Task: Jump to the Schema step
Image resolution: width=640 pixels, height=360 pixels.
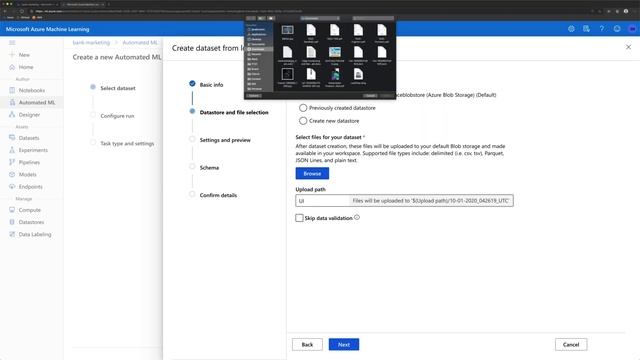Action: [209, 168]
